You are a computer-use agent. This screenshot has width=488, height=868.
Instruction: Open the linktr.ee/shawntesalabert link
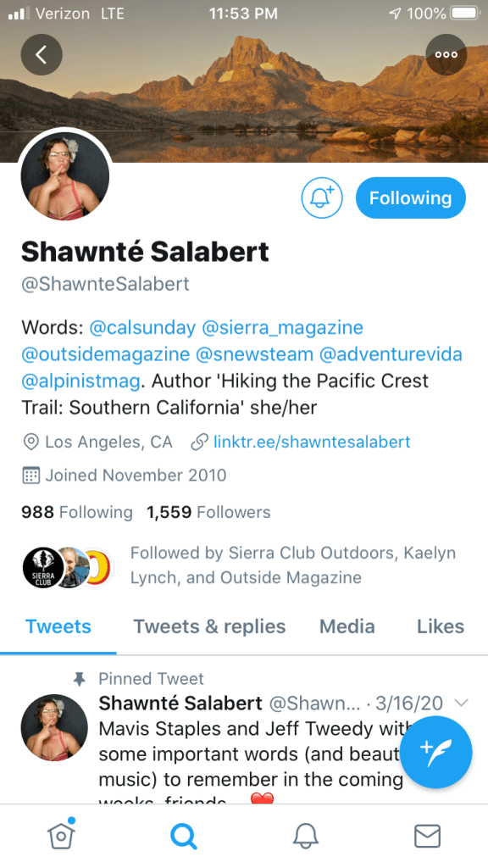(x=312, y=442)
